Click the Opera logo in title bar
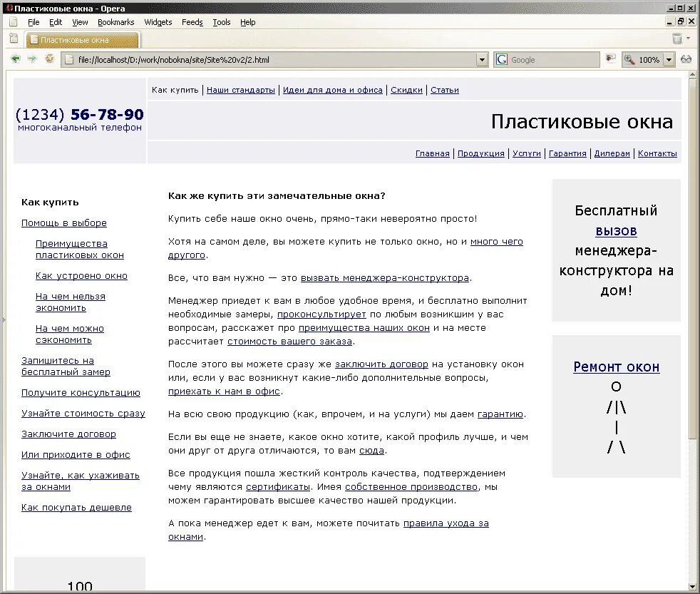Viewport: 700px width, 594px height. [x=9, y=8]
